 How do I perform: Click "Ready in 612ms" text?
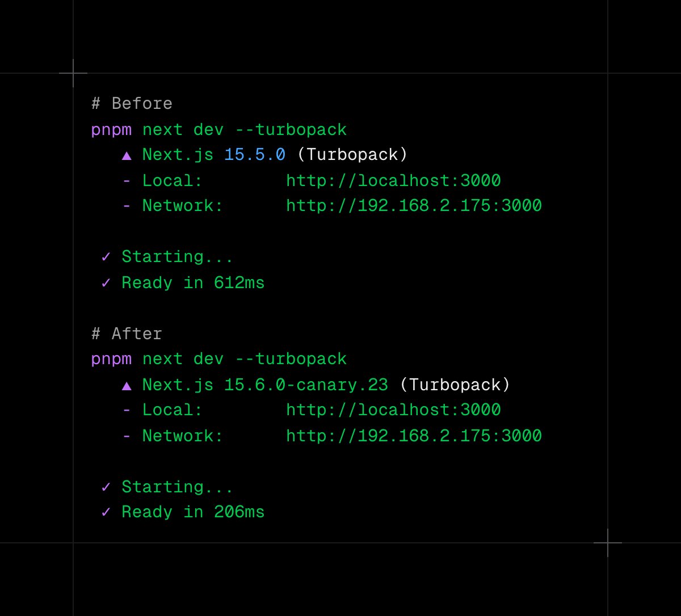point(193,282)
